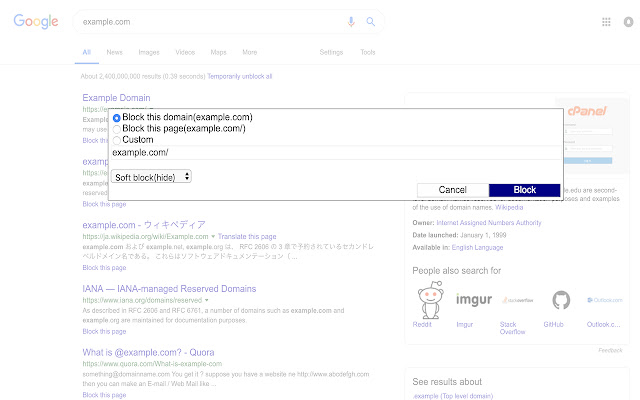Screen dimensions: 640x400
Task: Switch to the Videos tab
Action: [185, 52]
